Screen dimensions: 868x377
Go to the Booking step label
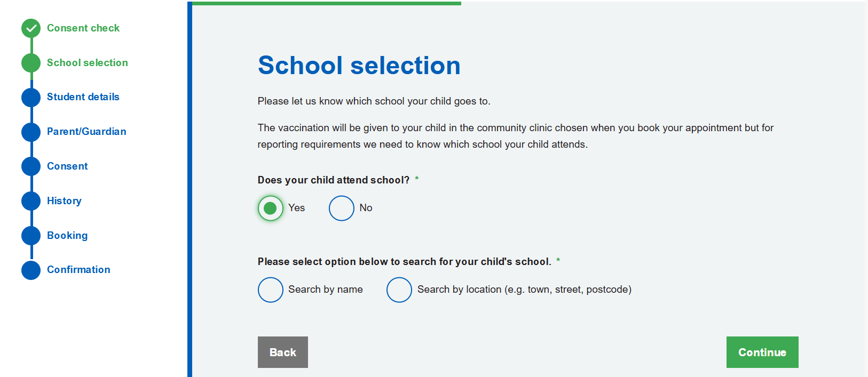(67, 236)
